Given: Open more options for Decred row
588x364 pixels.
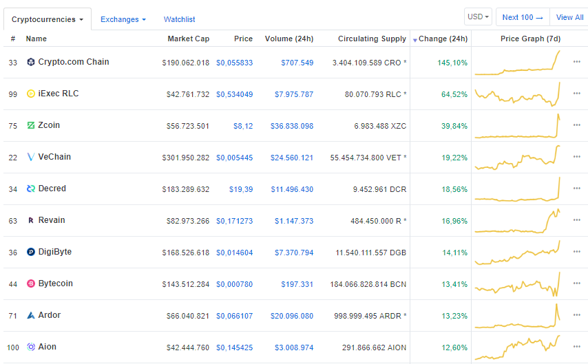Looking at the screenshot, I should pyautogui.click(x=577, y=188).
